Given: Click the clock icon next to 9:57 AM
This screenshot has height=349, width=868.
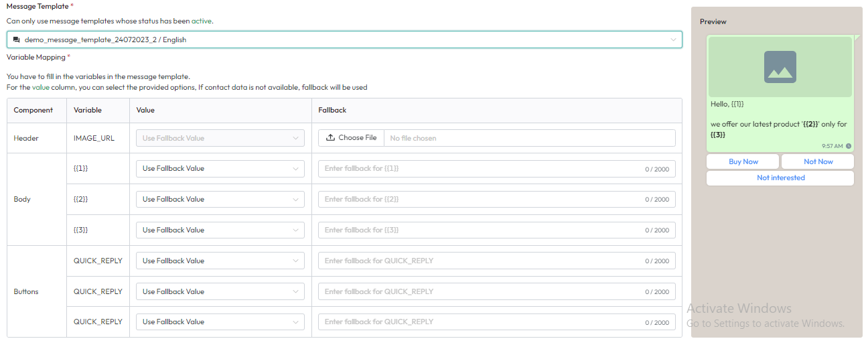Looking at the screenshot, I should click(x=849, y=146).
